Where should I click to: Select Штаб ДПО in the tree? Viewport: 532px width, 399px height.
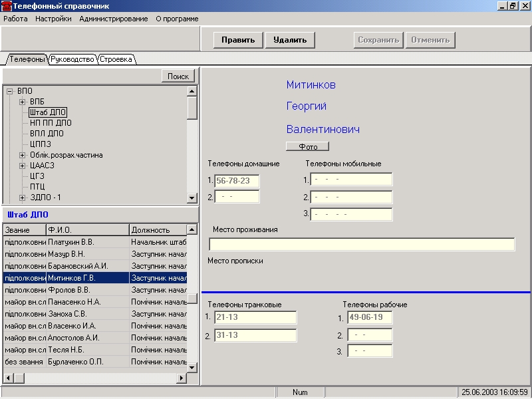(x=48, y=112)
